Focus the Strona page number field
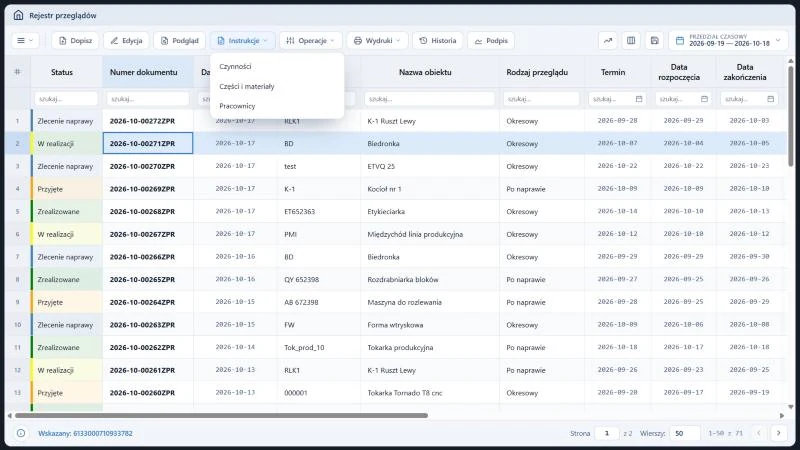 point(607,433)
